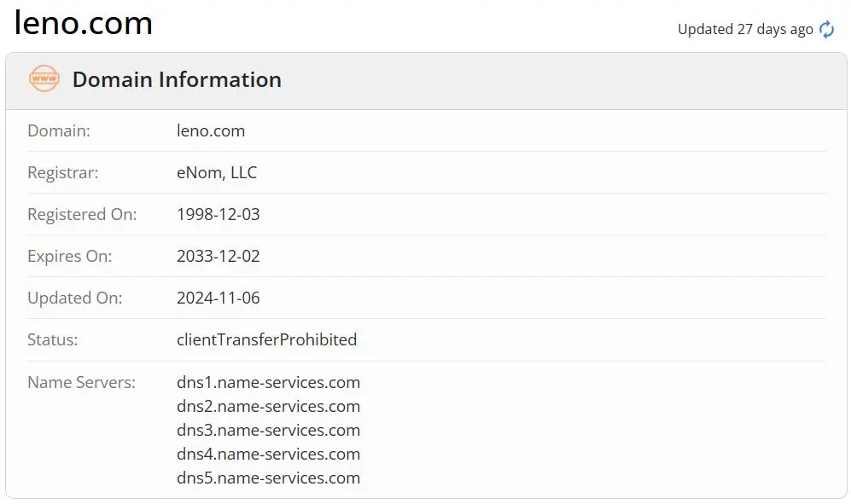Screen dimensions: 851x504
Task: Click the clientTransferProhibited status value
Action: point(266,339)
